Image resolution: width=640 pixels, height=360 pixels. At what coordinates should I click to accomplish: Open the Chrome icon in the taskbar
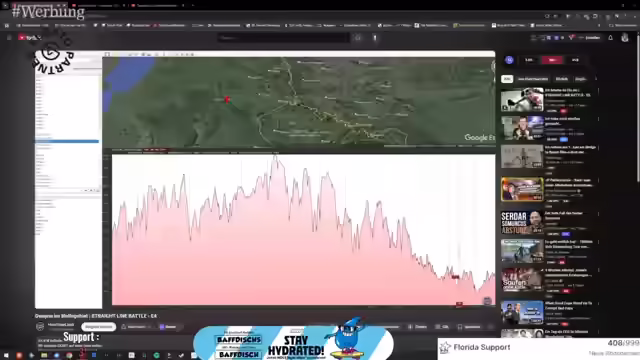coord(69,355)
